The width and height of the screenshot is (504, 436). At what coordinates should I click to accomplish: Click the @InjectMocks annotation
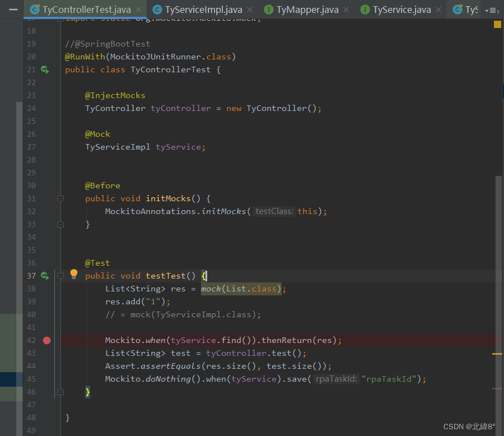(x=115, y=96)
